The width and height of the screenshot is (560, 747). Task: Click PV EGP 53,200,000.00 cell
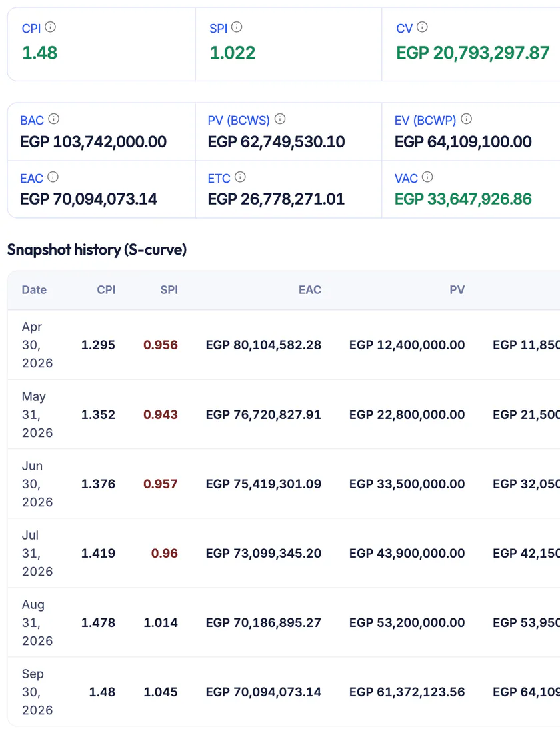coord(407,623)
